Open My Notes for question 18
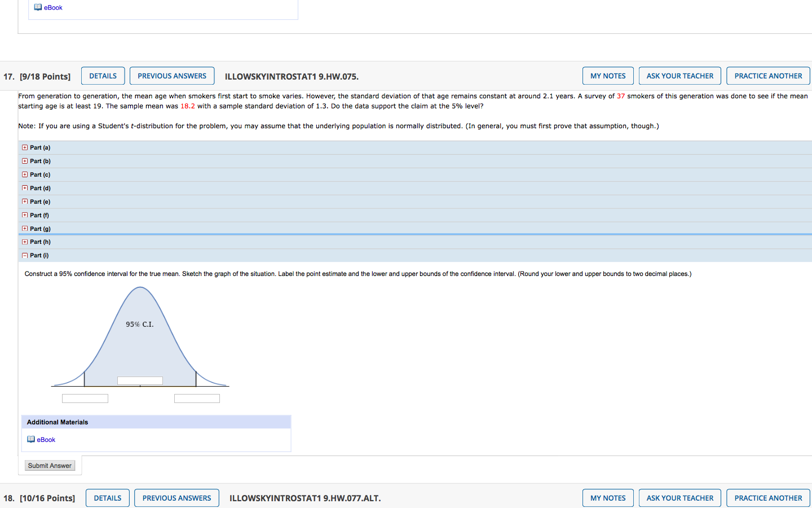The height and width of the screenshot is (508, 812). coord(608,498)
